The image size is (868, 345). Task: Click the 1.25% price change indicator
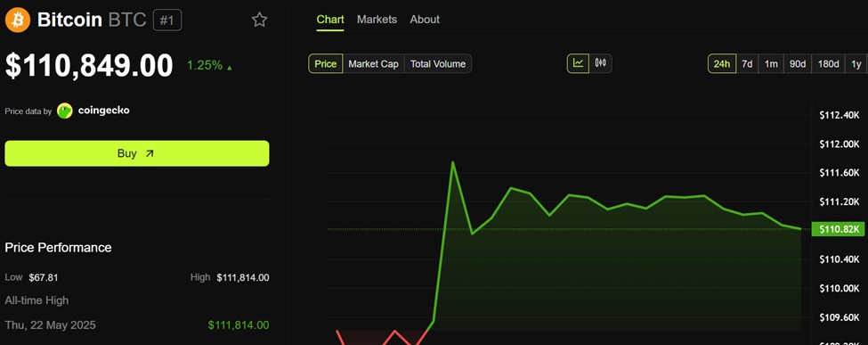tap(209, 65)
